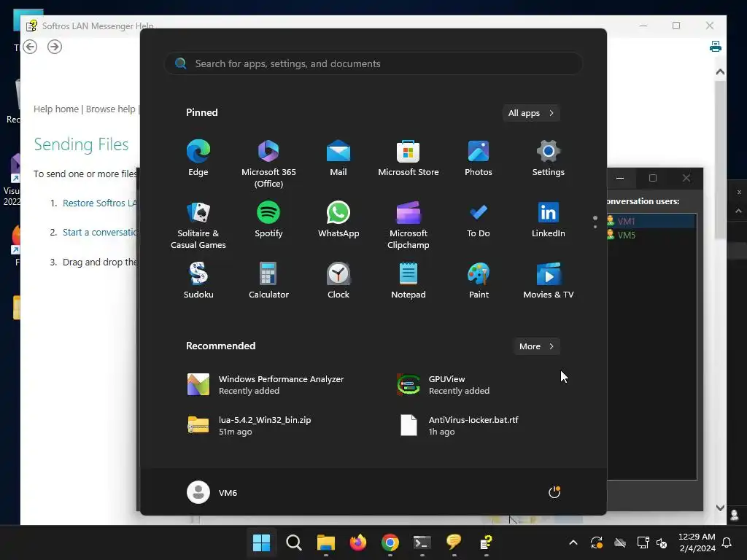Launch Solitaire & Casual Games
Screen dimensions: 747x560
point(198,225)
